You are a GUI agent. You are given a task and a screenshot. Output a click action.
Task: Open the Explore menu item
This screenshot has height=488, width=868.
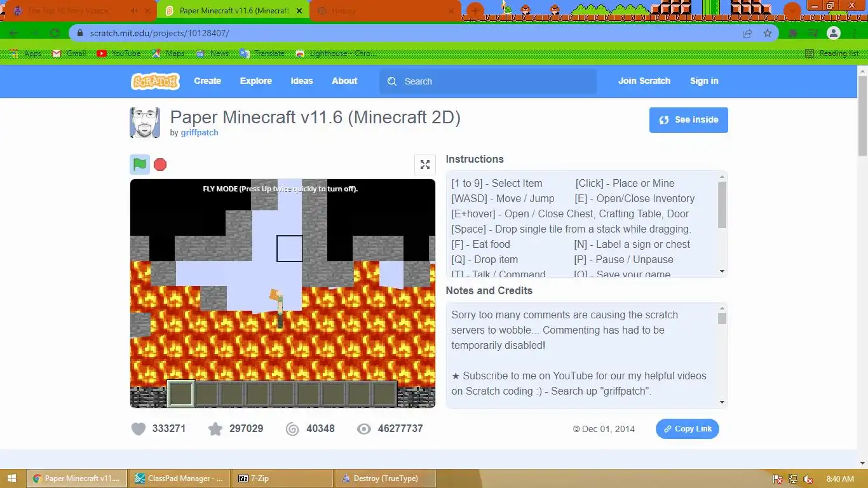tap(255, 81)
